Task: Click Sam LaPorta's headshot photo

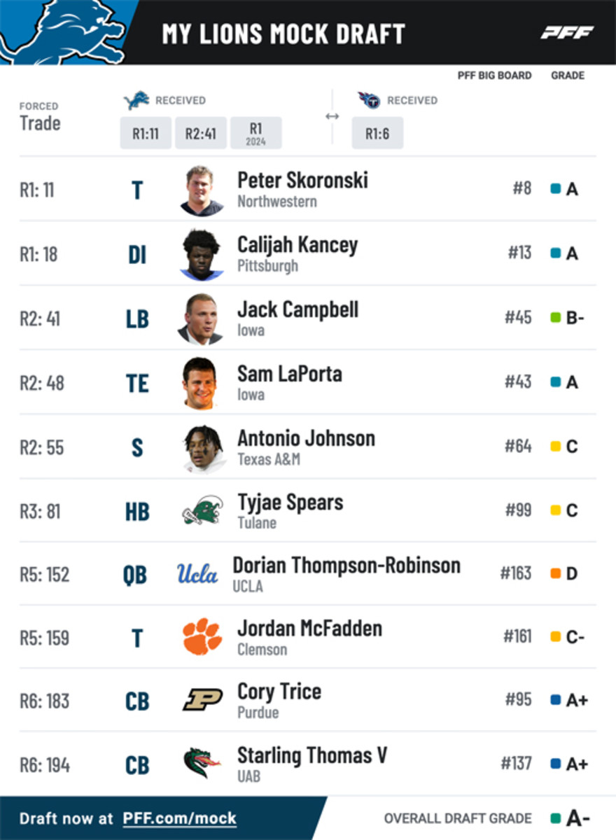Action: point(202,382)
